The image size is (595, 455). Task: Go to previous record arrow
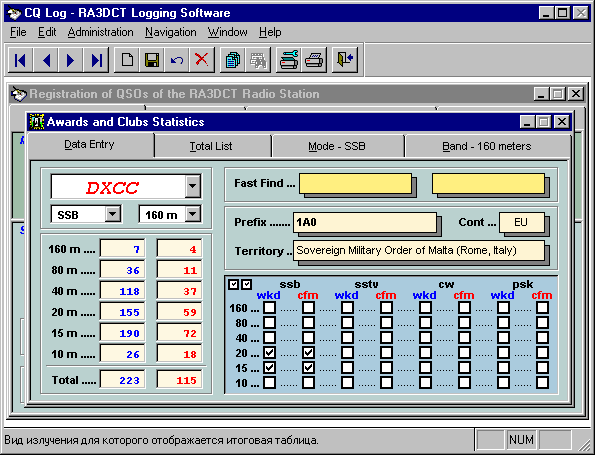[46, 60]
